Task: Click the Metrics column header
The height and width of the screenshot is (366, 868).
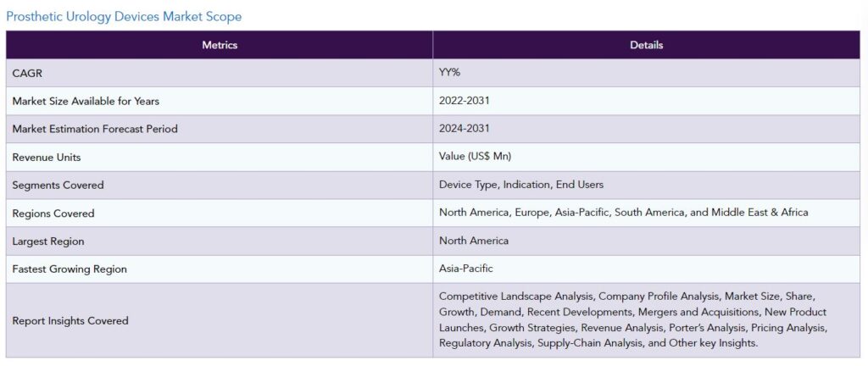Action: point(220,45)
